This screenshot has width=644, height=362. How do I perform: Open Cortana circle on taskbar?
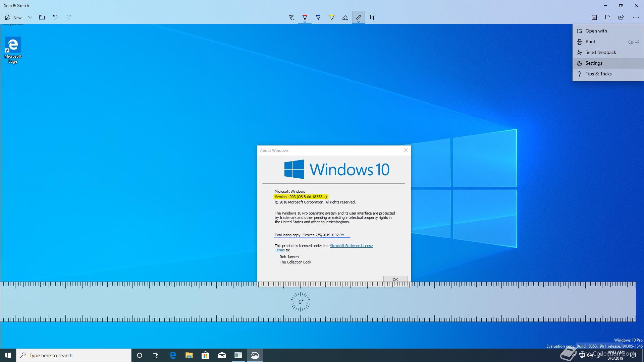[x=140, y=355]
